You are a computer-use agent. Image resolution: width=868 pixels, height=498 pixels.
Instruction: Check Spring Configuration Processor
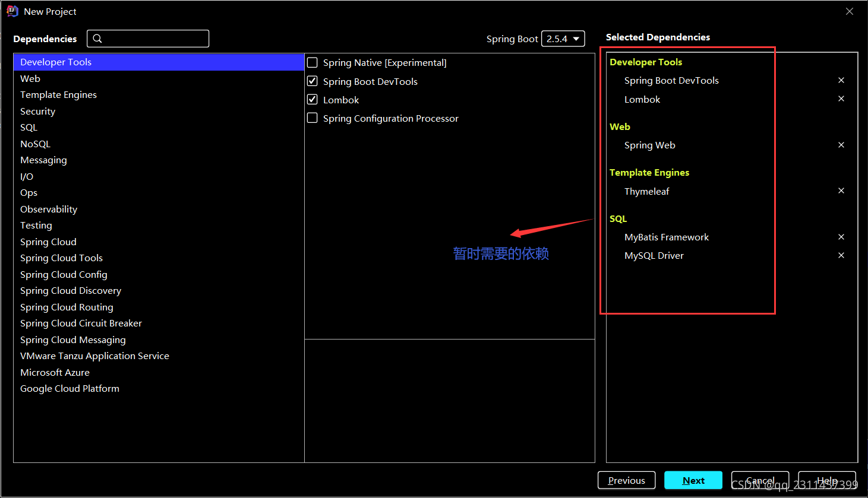tap(313, 118)
